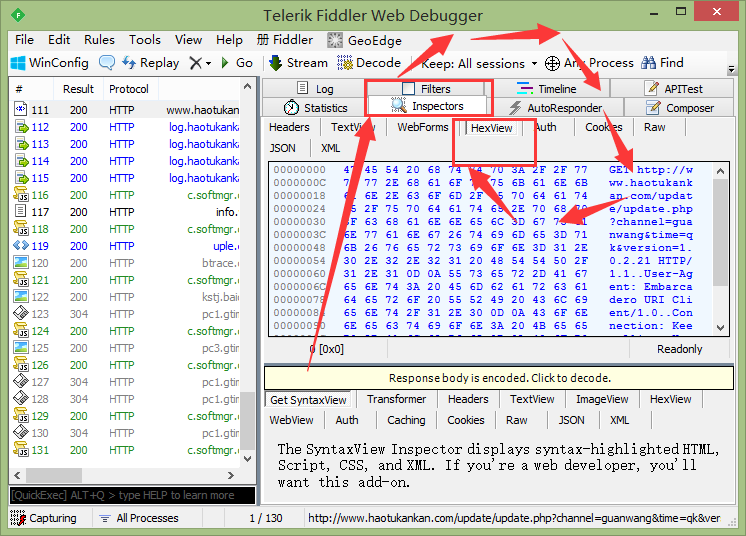Click session list horizontal scrollbar right arrow
746x536 pixels.
point(231,475)
